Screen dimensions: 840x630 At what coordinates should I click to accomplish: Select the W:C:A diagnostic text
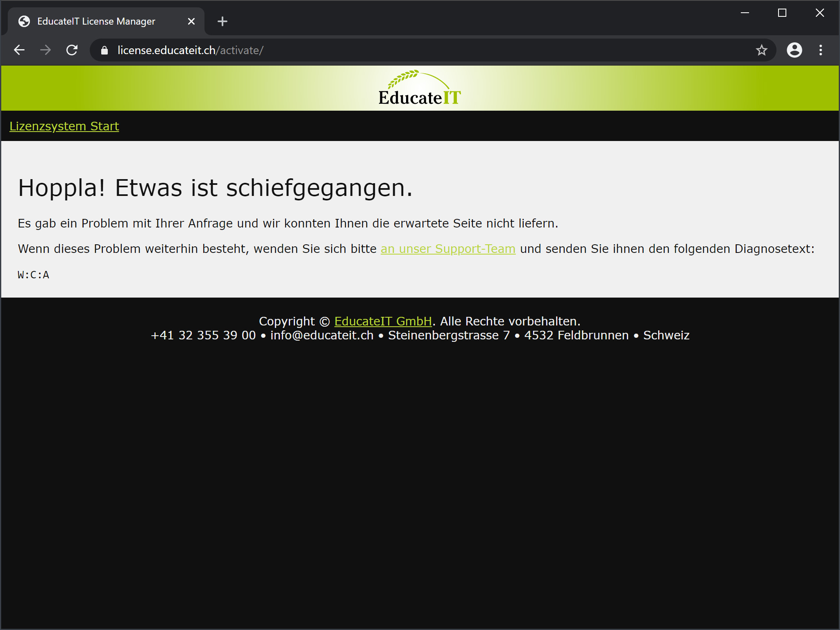(x=33, y=275)
